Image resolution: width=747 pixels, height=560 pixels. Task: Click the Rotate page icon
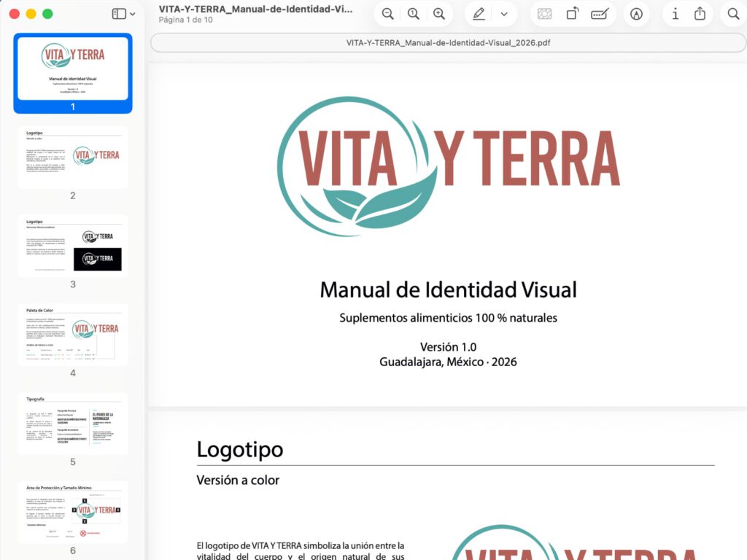tap(573, 14)
